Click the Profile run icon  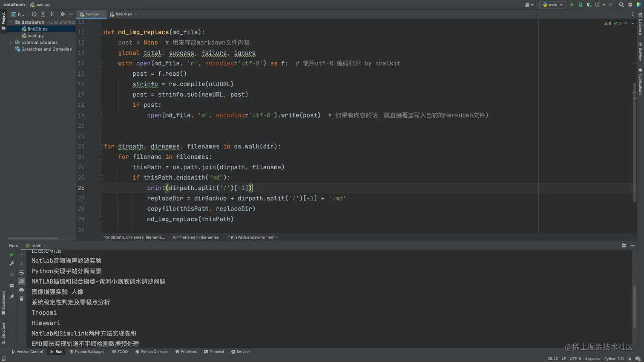(x=597, y=5)
